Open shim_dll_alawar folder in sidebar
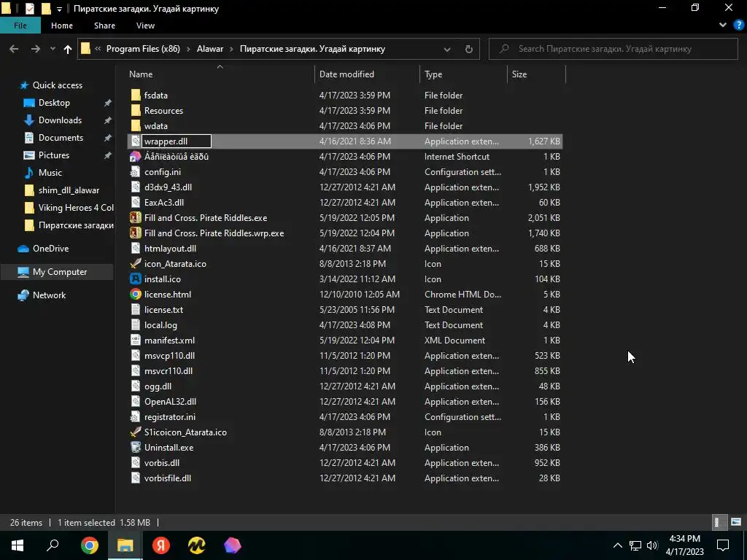This screenshot has height=560, width=747. coord(69,190)
